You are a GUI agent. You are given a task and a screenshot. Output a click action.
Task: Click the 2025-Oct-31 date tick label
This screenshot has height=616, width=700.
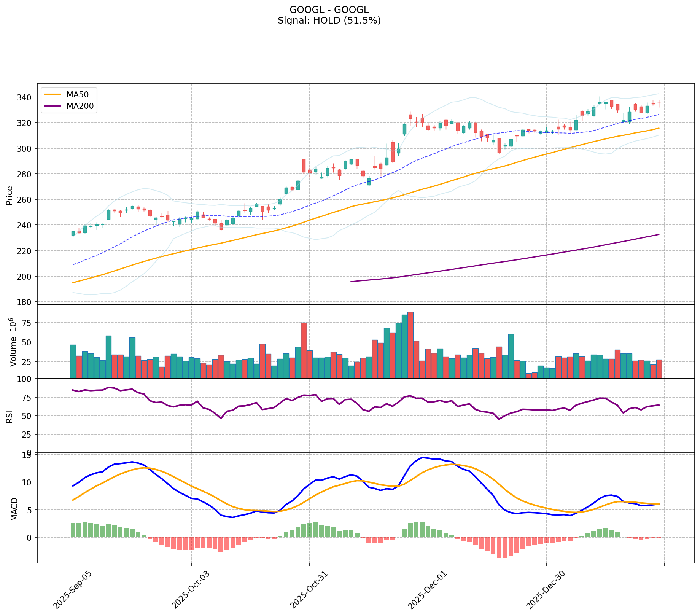[305, 590]
